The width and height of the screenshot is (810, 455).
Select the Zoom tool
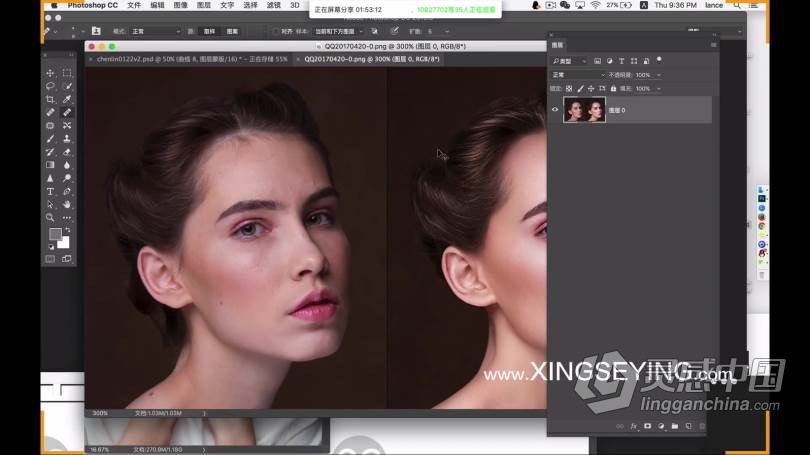click(x=50, y=217)
